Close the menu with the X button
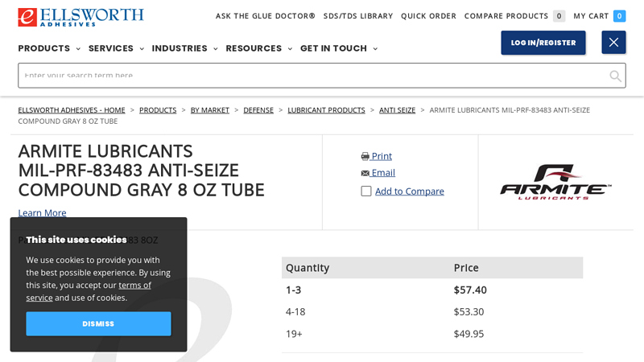The height and width of the screenshot is (362, 644). coord(613,43)
